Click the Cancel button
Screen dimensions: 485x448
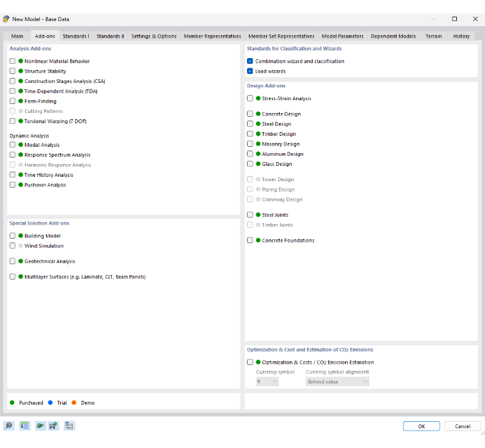[463, 426]
